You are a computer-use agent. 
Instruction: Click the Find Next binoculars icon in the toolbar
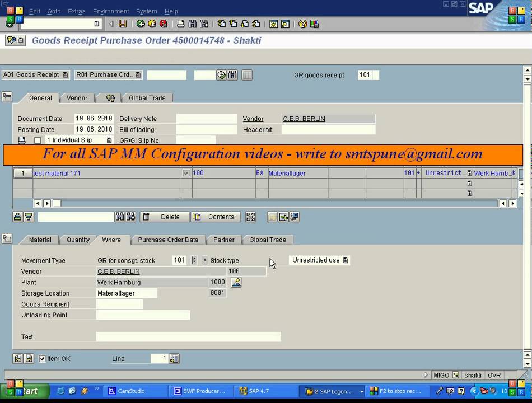[x=204, y=24]
